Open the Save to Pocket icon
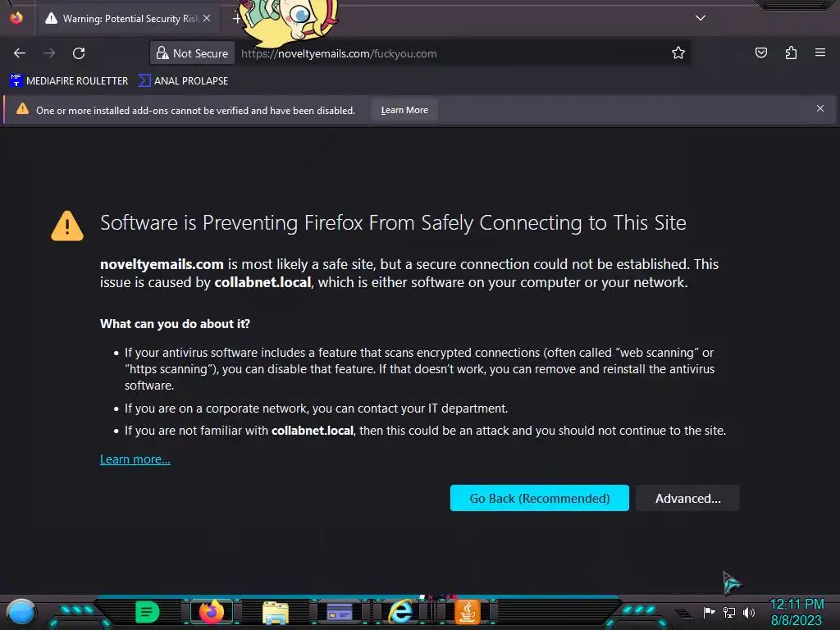 coord(760,52)
